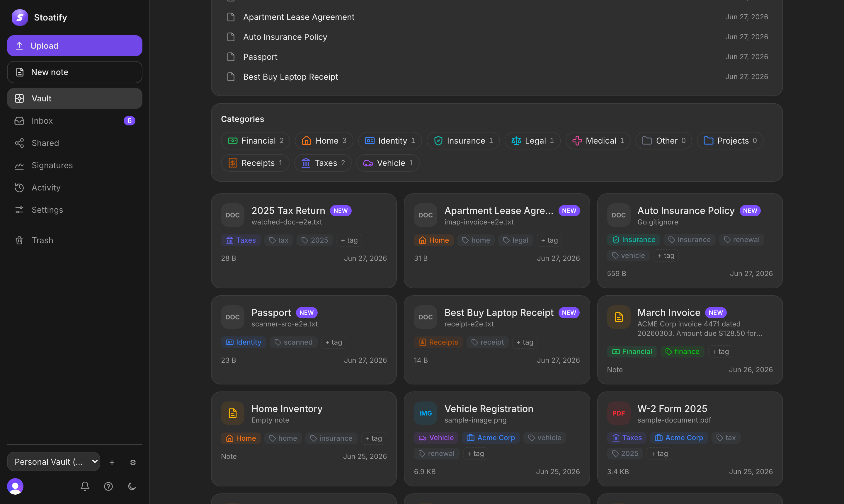Viewport: 844px width, 504px height.
Task: Click IMG icon on Vehicle Registration card
Action: click(x=426, y=413)
